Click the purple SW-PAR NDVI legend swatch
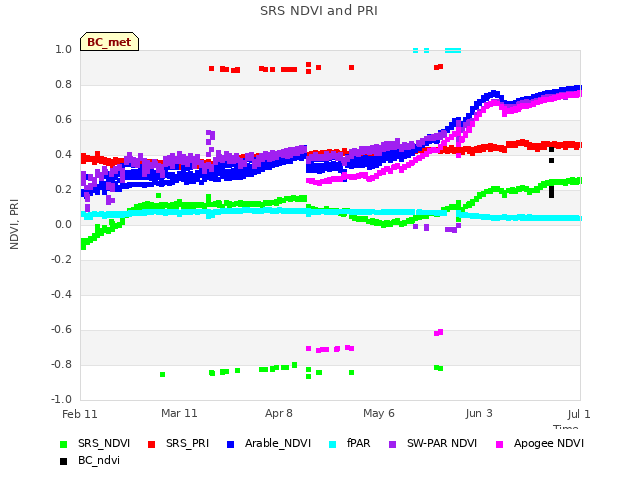Viewport: 640px width, 480px height. tap(393, 444)
